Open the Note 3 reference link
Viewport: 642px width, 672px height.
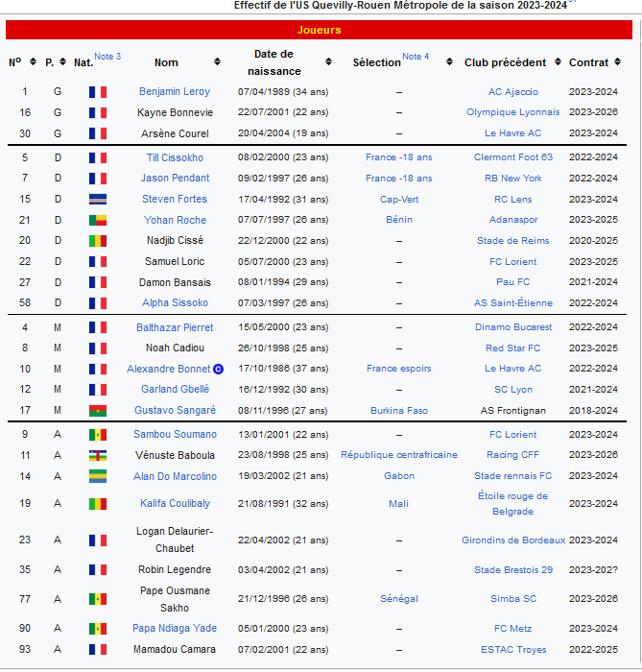[x=107, y=57]
